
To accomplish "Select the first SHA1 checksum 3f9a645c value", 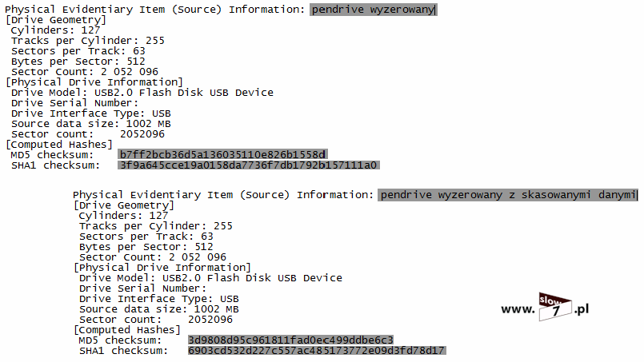I will 249,165.
